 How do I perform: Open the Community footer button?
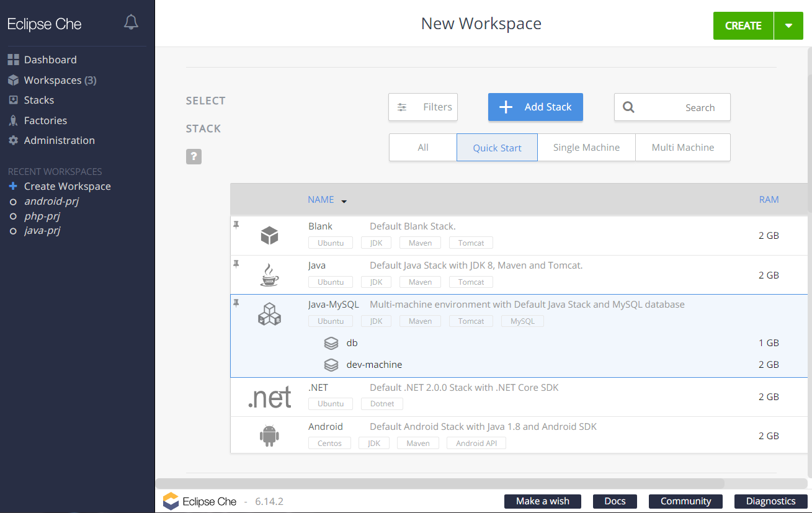(x=685, y=501)
